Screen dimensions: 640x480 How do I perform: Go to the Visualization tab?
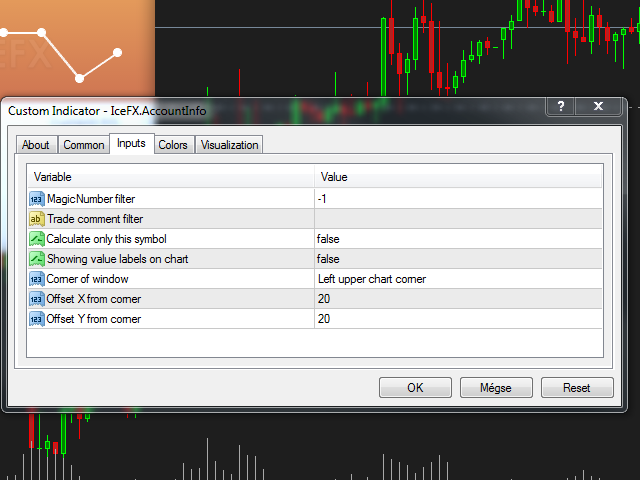click(229, 145)
